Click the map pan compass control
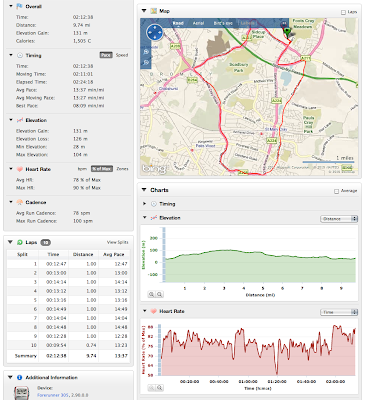Image resolution: width=366 pixels, height=400 pixels. [x=155, y=33]
